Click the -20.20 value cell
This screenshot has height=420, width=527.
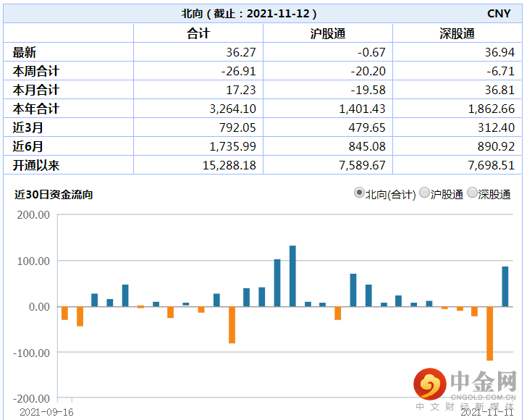[x=368, y=71]
